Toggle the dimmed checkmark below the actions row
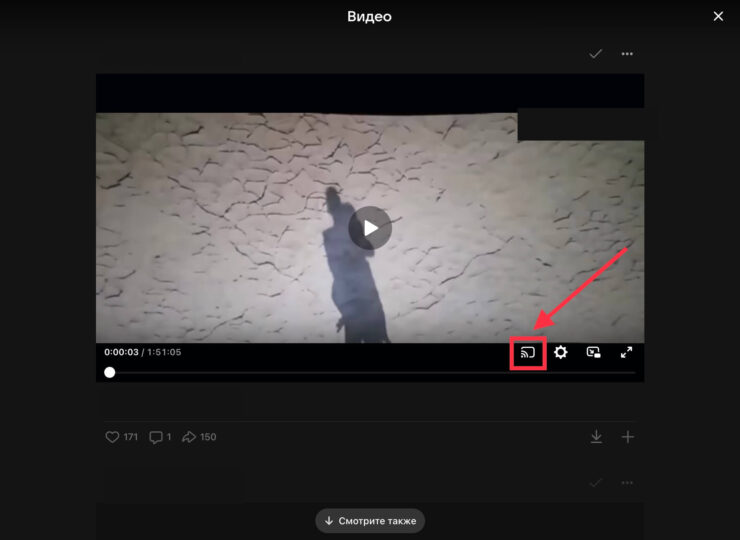 pos(596,483)
